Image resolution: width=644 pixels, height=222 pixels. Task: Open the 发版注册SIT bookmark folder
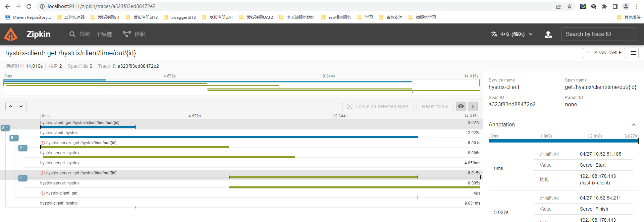pyautogui.click(x=105, y=17)
